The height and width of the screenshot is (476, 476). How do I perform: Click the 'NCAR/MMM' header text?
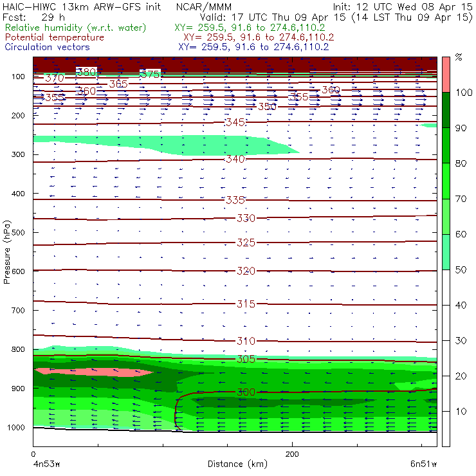tap(204, 7)
